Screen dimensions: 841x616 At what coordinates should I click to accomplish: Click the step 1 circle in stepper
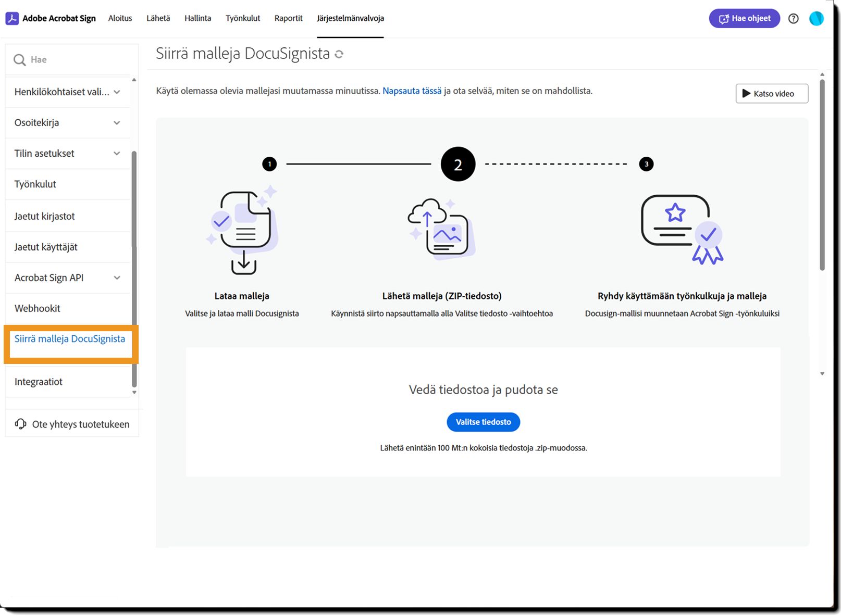(x=269, y=164)
